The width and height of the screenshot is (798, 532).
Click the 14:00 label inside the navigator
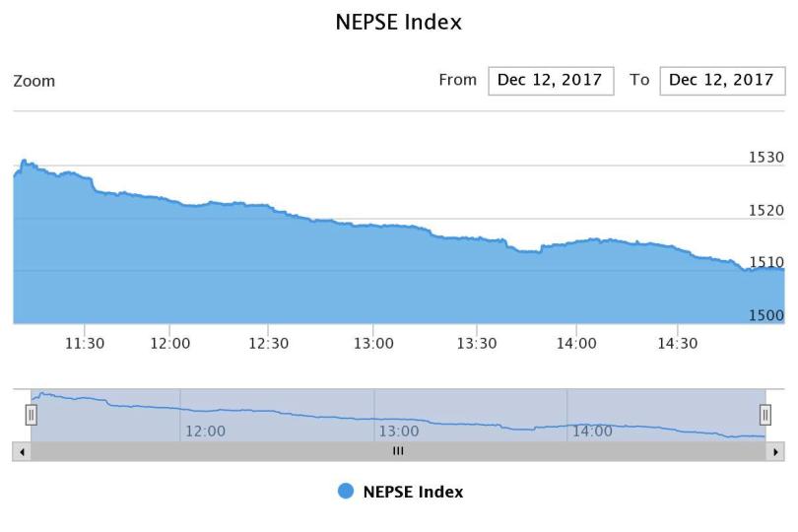pyautogui.click(x=592, y=431)
